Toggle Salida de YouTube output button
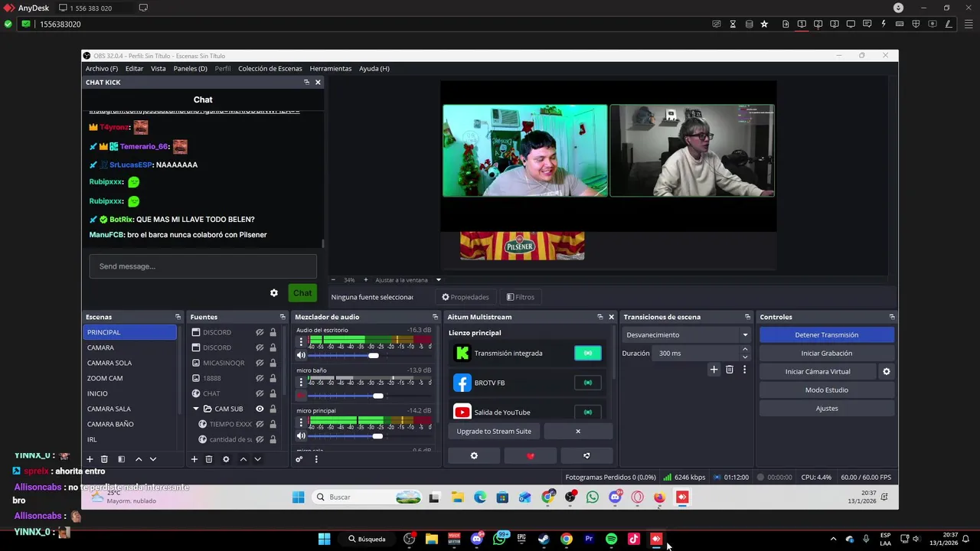This screenshot has width=980, height=551. point(588,412)
